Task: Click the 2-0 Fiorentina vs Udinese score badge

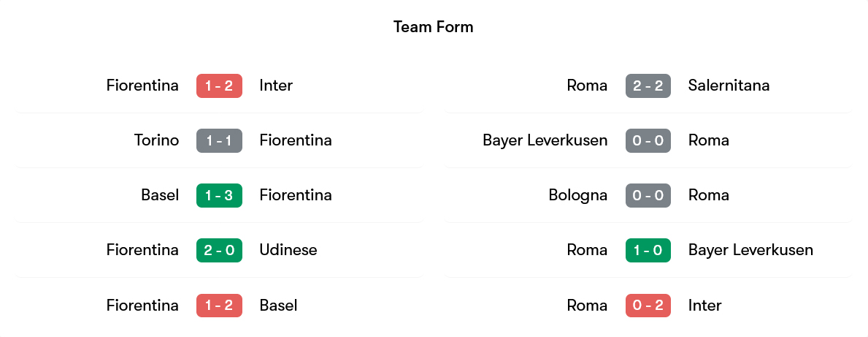Action: pyautogui.click(x=219, y=250)
